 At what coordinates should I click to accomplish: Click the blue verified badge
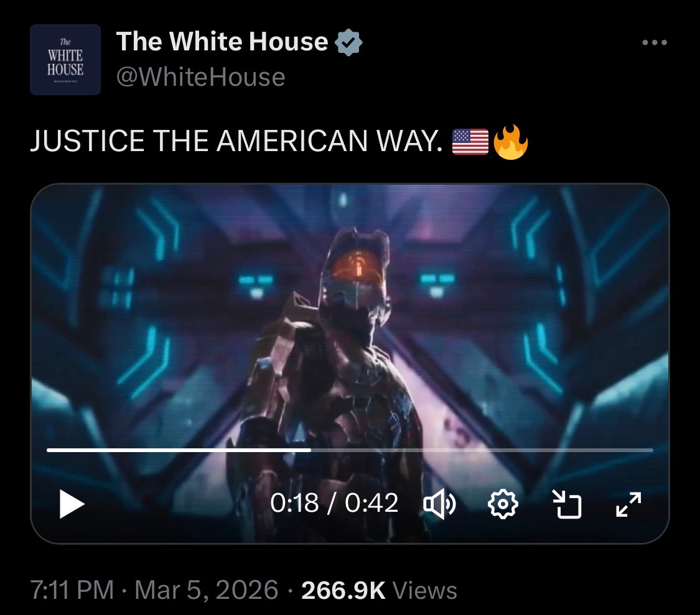click(x=348, y=42)
